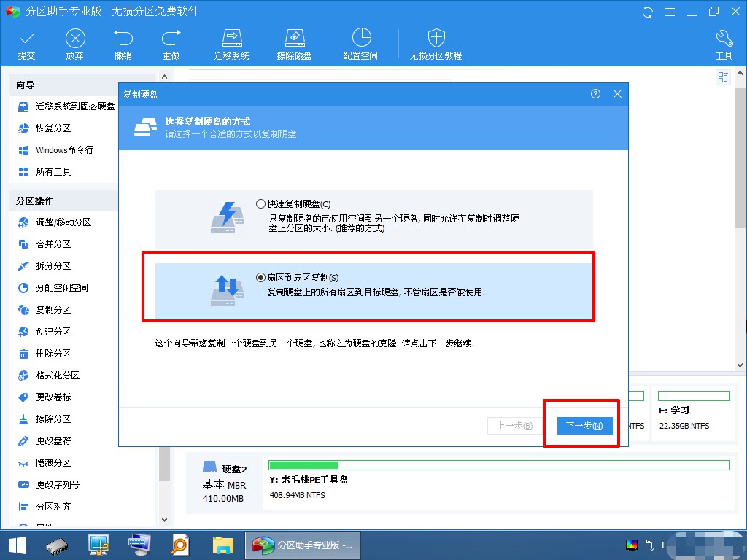
Task: Click the 撤销 (undo) toolbar icon
Action: pos(123,44)
